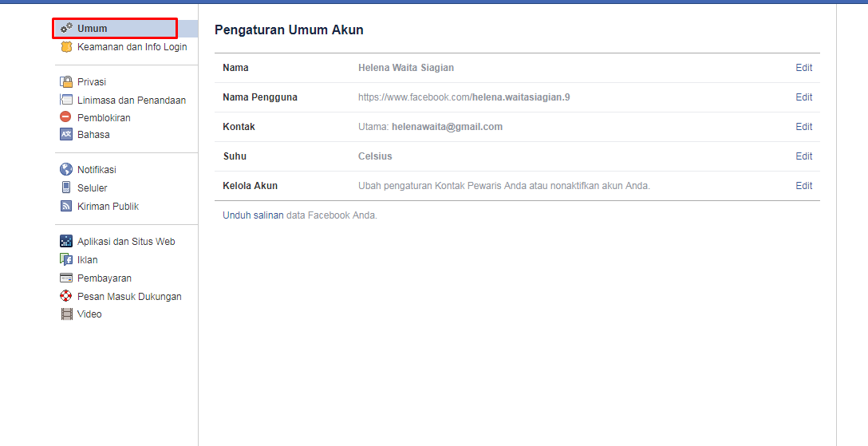
Task: Click the helenawaita@gmail.com contact text
Action: (x=448, y=127)
